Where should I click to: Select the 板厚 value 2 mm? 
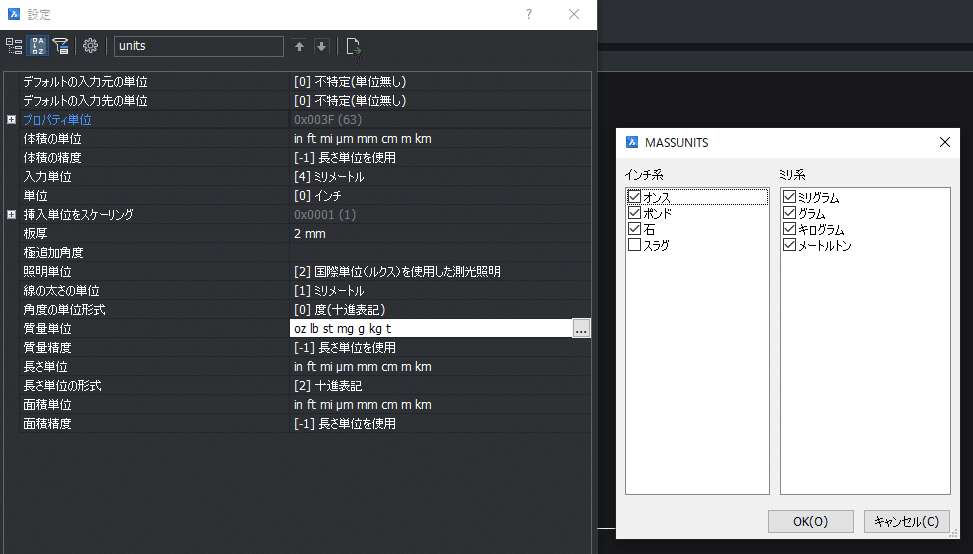[x=310, y=234]
